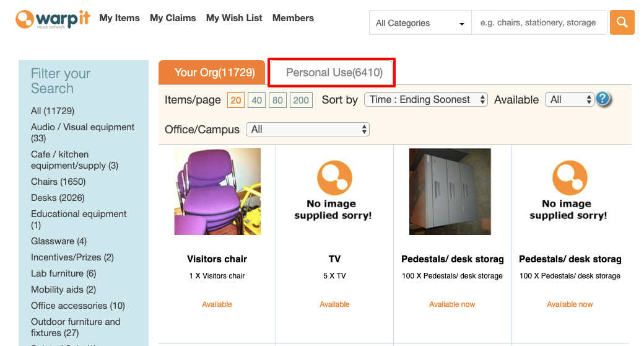Open the no-image placeholder above last Pedestals listing

click(x=569, y=190)
